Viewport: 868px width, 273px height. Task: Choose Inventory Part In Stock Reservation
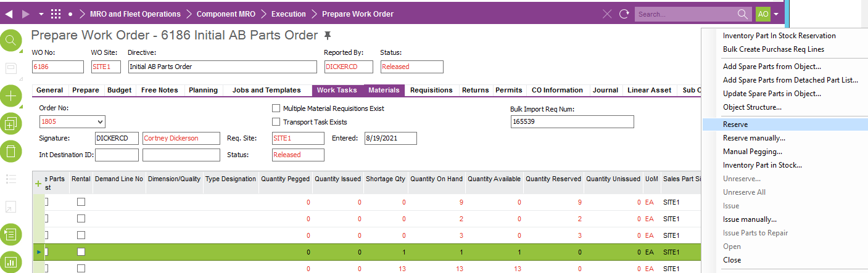point(779,36)
